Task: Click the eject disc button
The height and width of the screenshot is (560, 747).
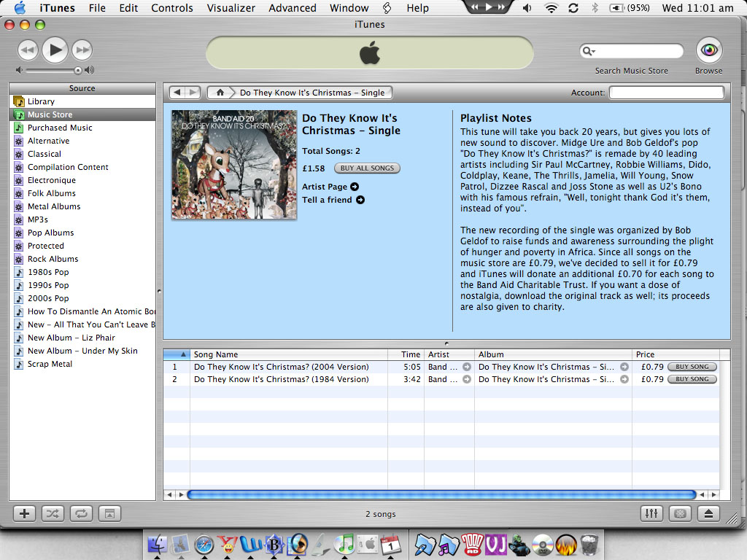Action: point(708,513)
